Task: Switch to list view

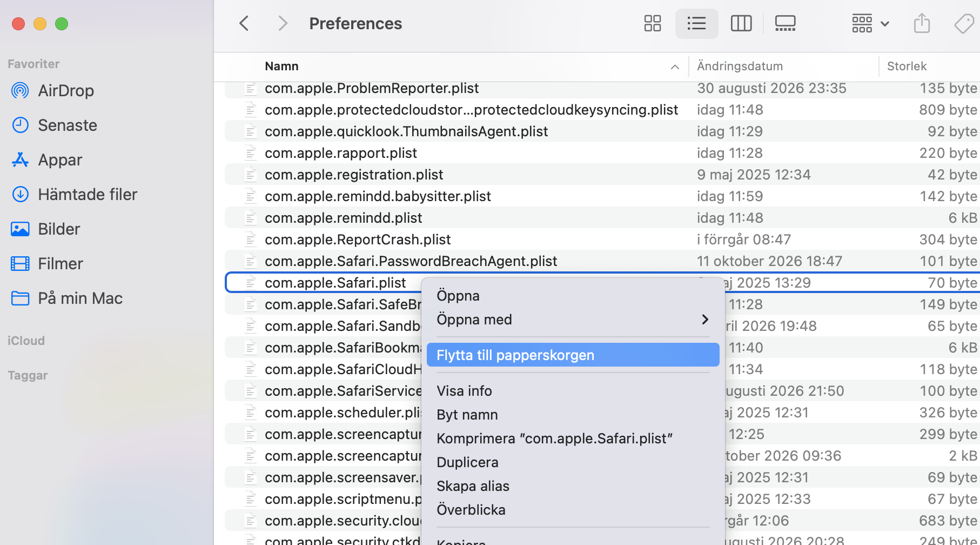Action: coord(697,23)
